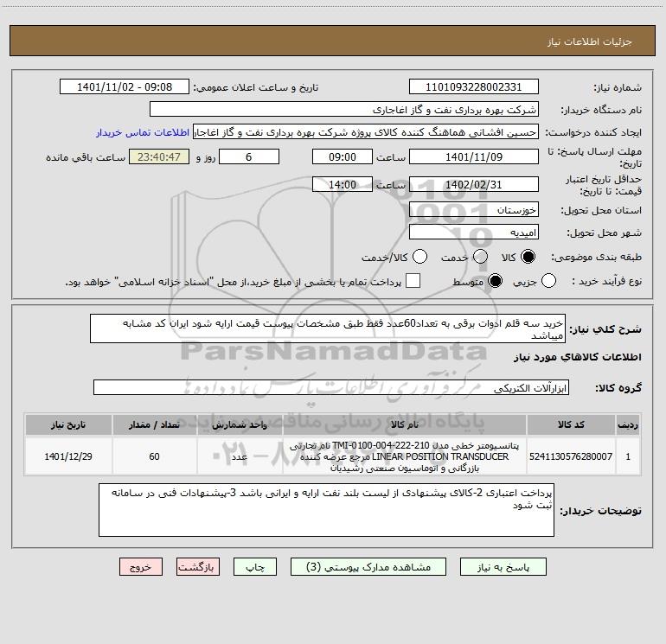Toggle the اسناد خزانه اسلامی payment checkbox
Image resolution: width=666 pixels, height=644 pixels.
(413, 281)
